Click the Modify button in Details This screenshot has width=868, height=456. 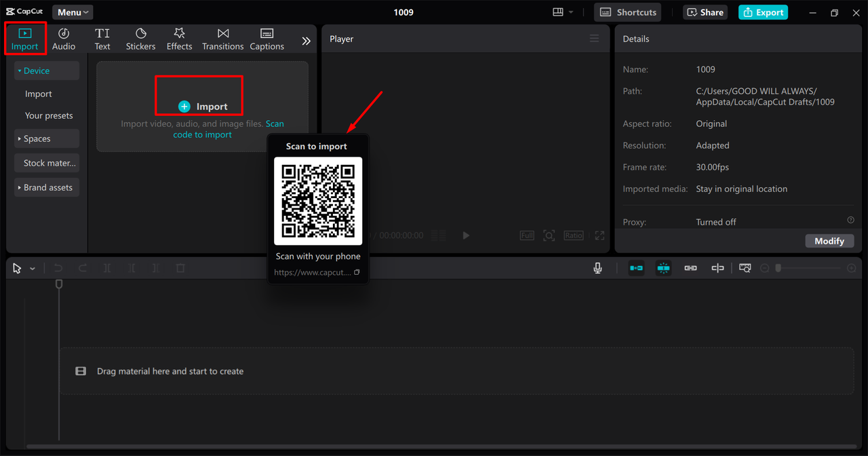(829, 241)
